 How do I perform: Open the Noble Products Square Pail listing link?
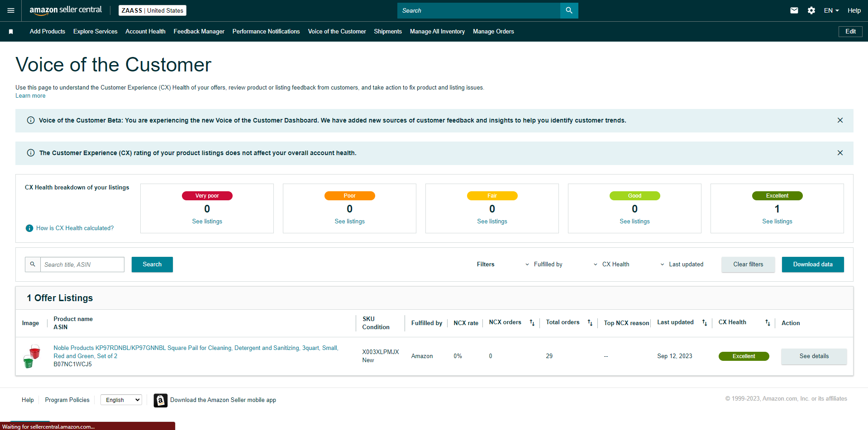pyautogui.click(x=196, y=352)
